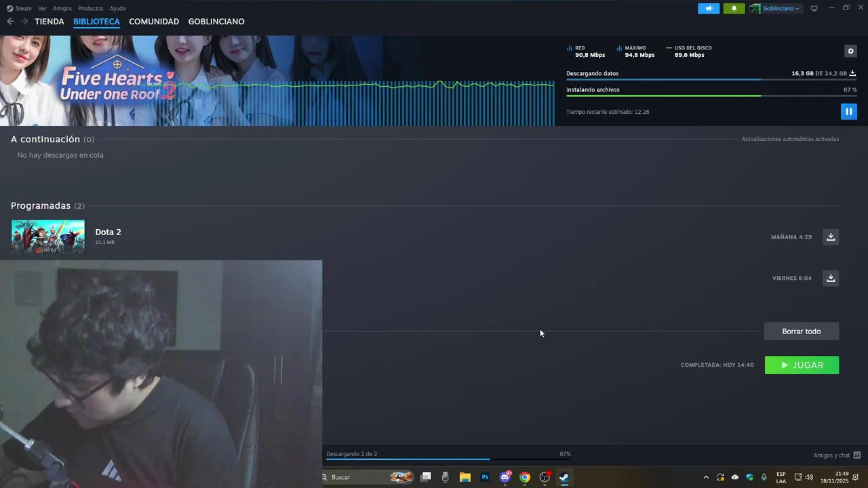The width and height of the screenshot is (868, 488).
Task: Click the Descargando 2 de 2 status
Action: click(351, 454)
